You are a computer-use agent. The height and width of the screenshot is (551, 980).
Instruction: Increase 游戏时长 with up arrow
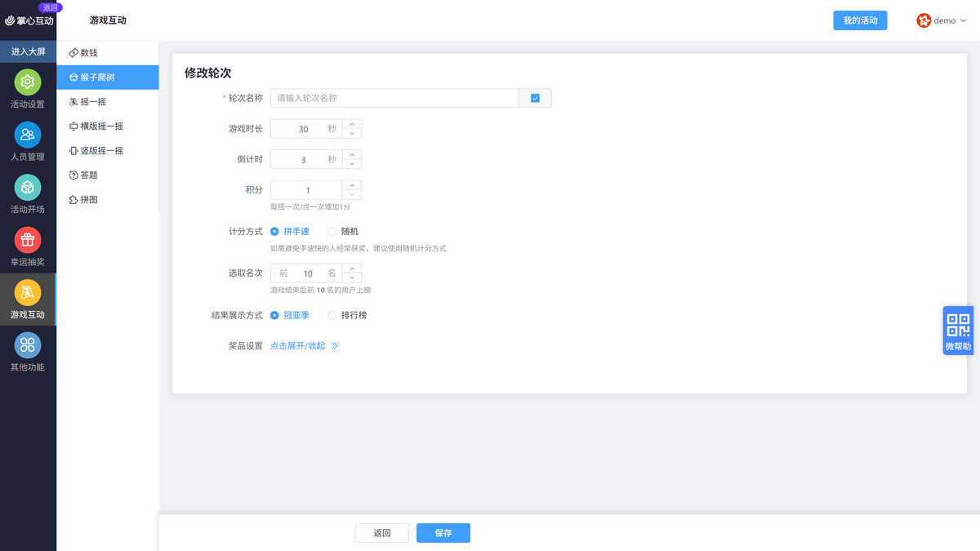352,124
